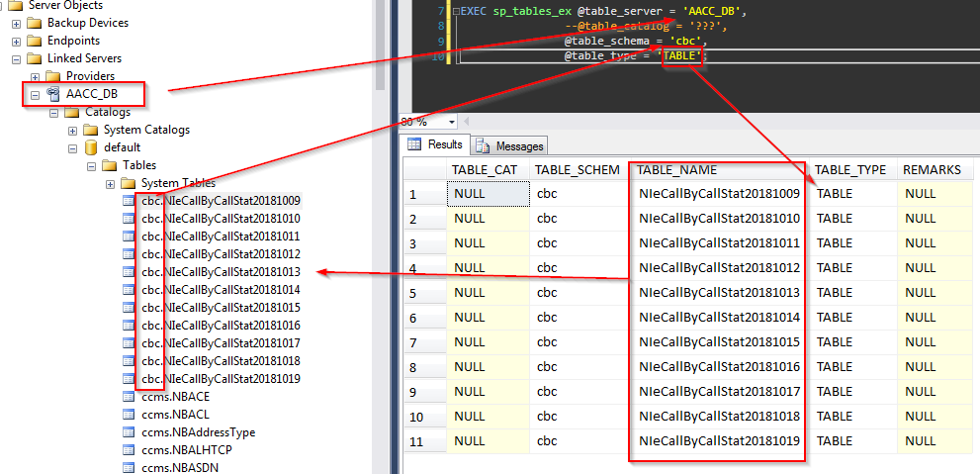The height and width of the screenshot is (474, 980).
Task: Click the Results tab grid icon
Action: [414, 144]
